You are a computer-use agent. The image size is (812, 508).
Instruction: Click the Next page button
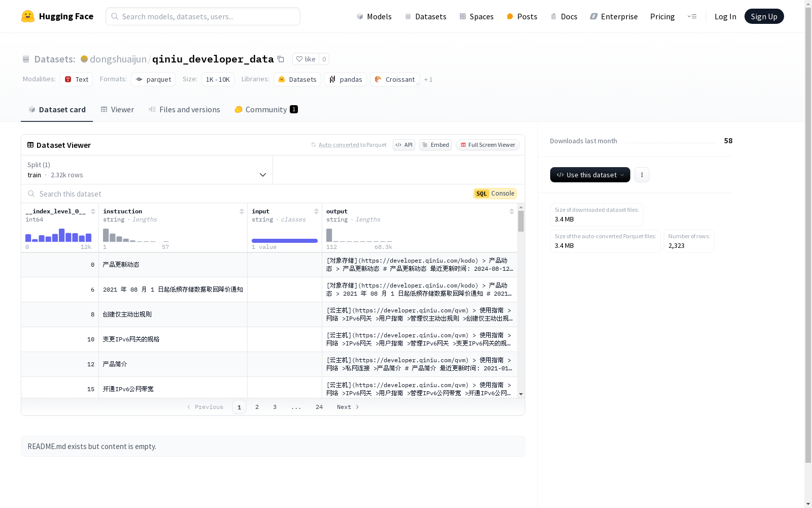coord(348,407)
